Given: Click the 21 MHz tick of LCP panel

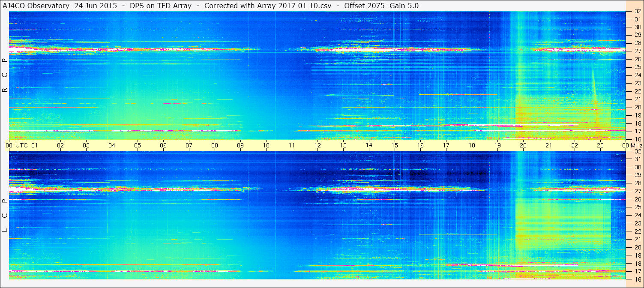Looking at the screenshot, I should (x=637, y=239).
